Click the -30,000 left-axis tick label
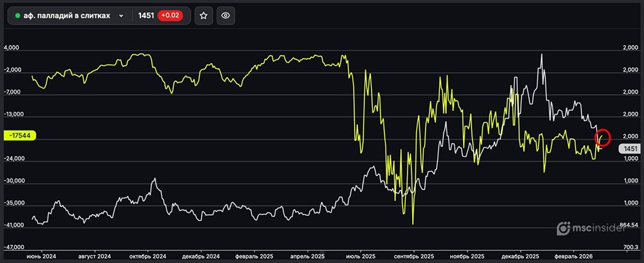This screenshot has width=644, height=263. tap(13, 181)
